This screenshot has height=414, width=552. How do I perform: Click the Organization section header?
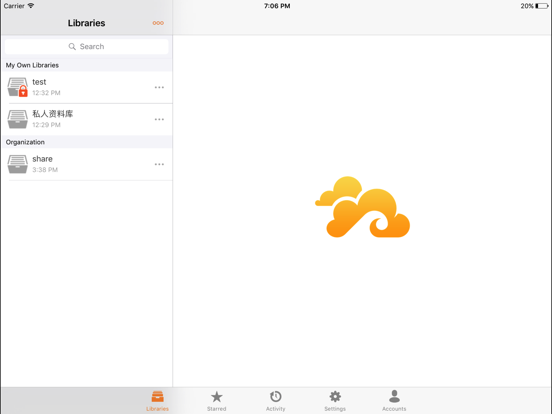87,142
